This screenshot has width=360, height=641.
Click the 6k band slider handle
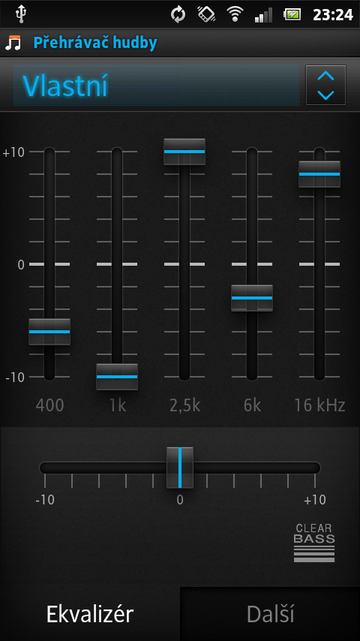252,298
